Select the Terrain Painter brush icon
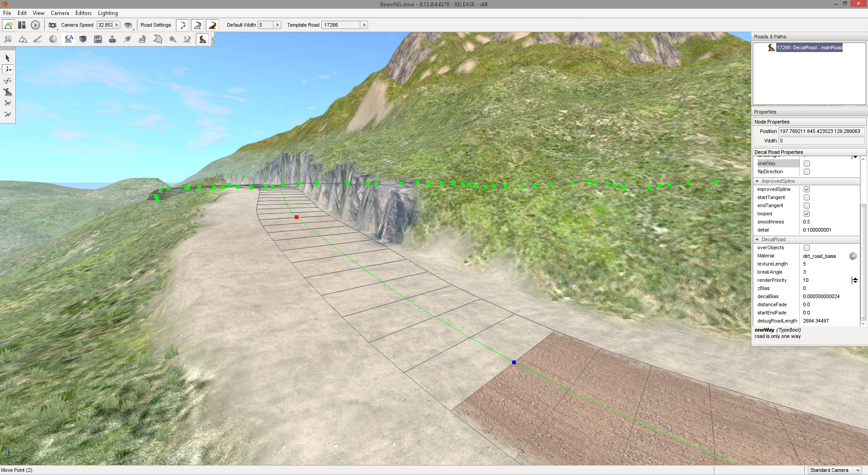The height and width of the screenshot is (475, 868). [x=38, y=39]
